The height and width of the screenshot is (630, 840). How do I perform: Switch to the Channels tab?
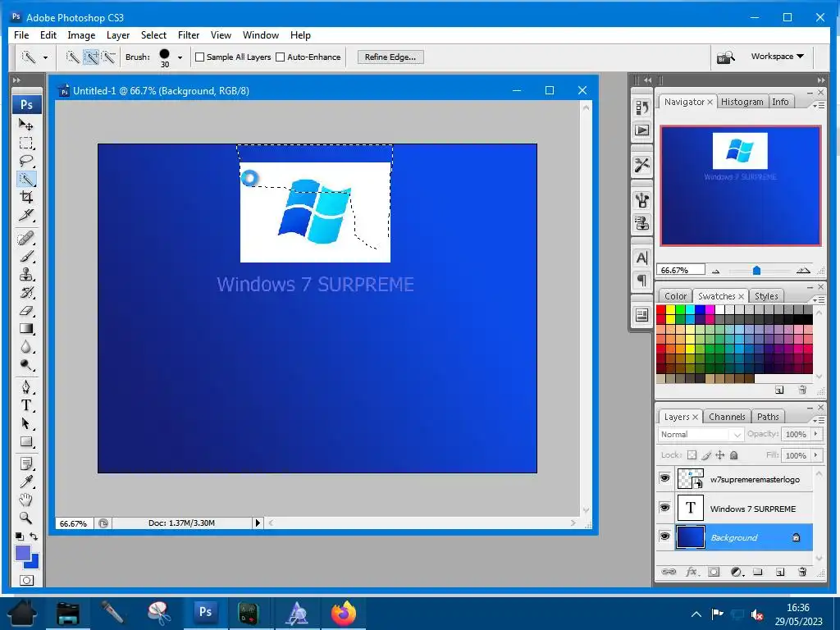(x=727, y=417)
